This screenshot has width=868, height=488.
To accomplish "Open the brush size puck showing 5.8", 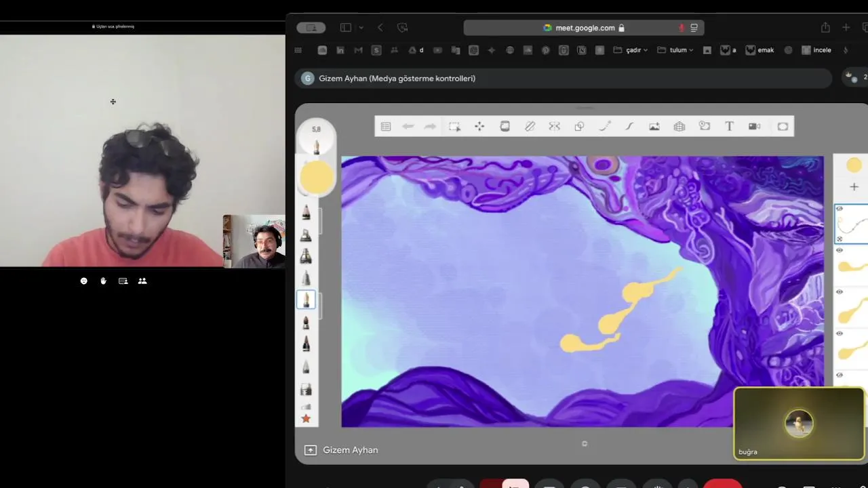I will (316, 138).
